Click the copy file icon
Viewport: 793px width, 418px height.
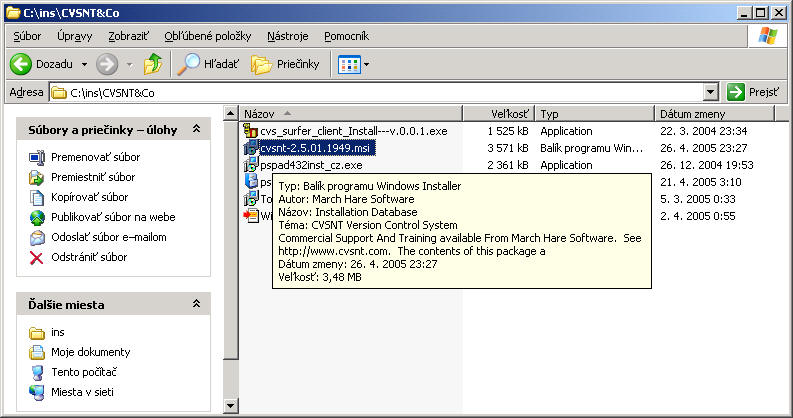click(x=37, y=198)
